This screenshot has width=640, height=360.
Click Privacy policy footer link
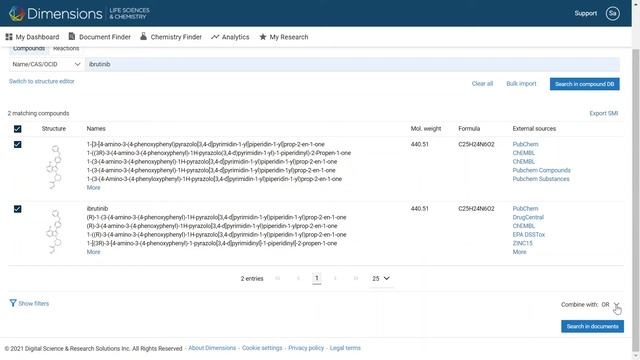(306, 348)
